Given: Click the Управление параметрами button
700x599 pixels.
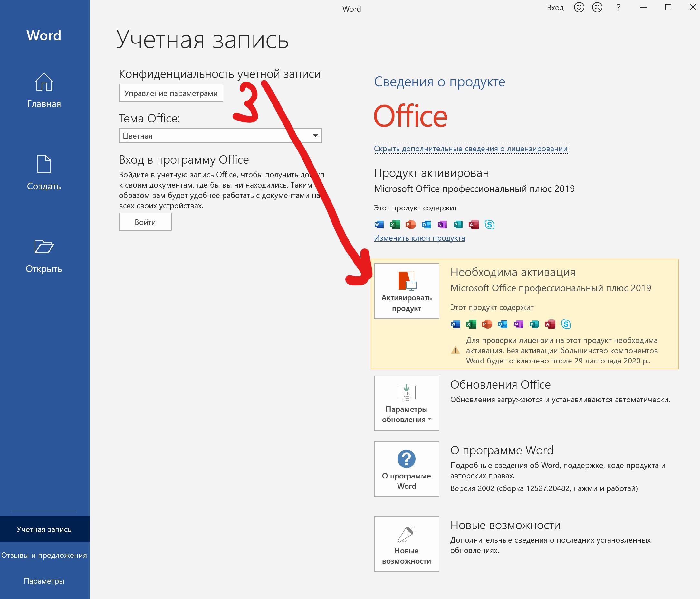Looking at the screenshot, I should coord(171,93).
